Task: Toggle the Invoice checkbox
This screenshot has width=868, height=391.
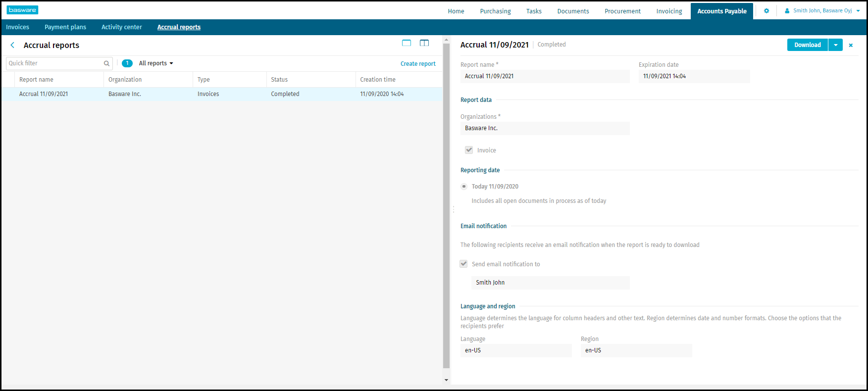Action: (469, 150)
